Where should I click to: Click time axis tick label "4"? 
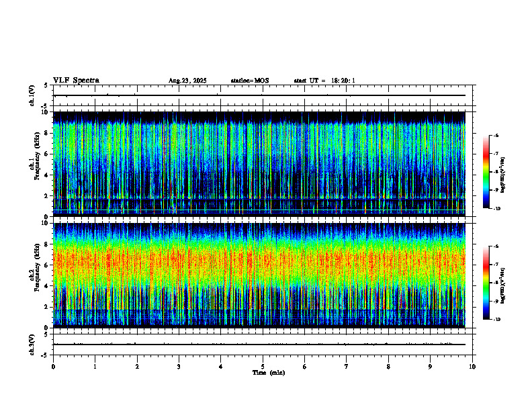tap(221, 367)
